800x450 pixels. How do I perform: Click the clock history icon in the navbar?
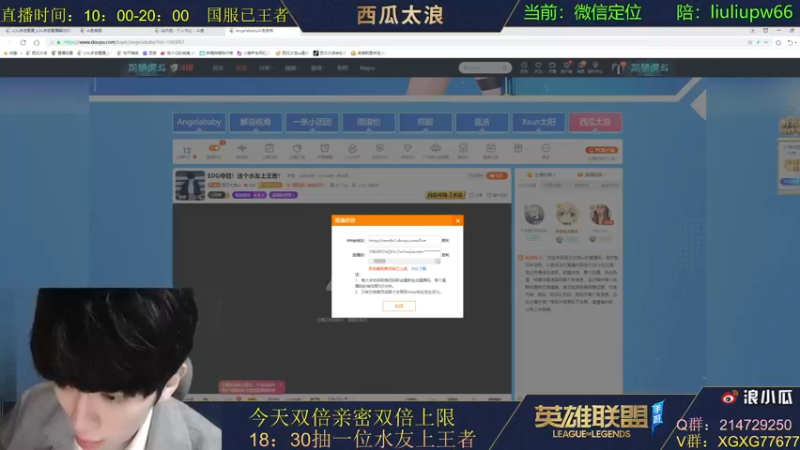[524, 66]
